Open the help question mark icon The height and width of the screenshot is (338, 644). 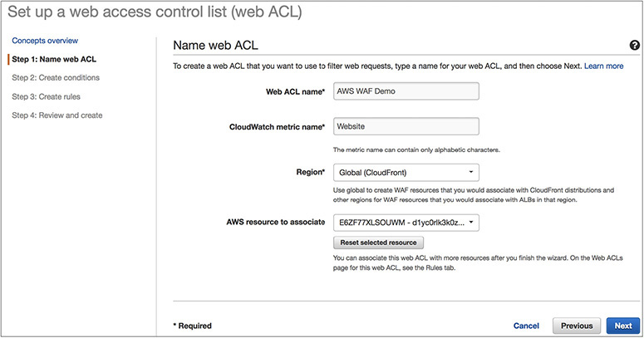pyautogui.click(x=635, y=47)
